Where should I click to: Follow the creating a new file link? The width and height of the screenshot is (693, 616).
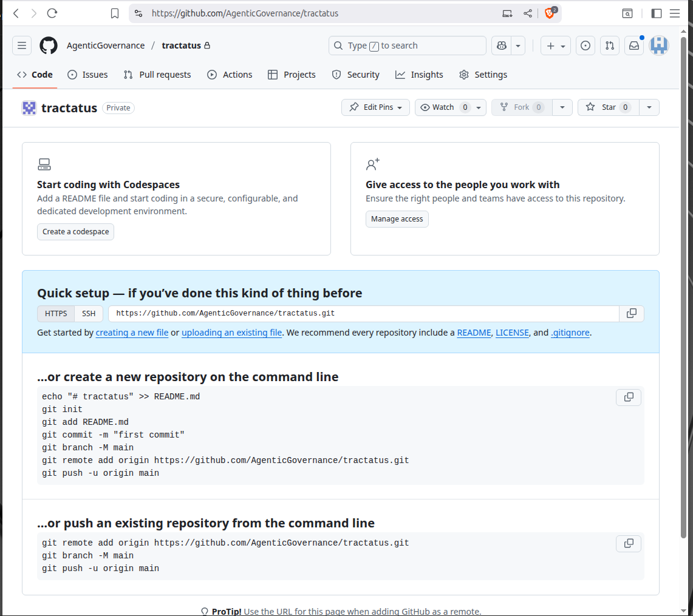coord(132,333)
